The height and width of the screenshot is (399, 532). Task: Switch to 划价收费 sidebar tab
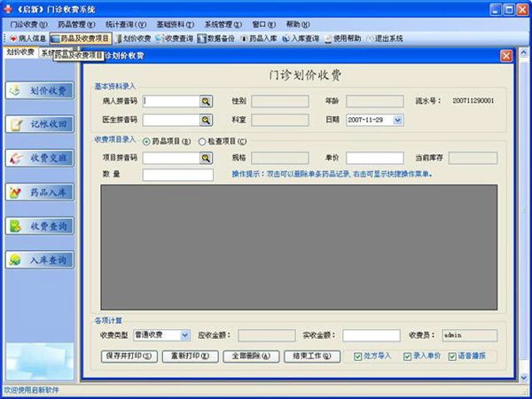[x=20, y=52]
